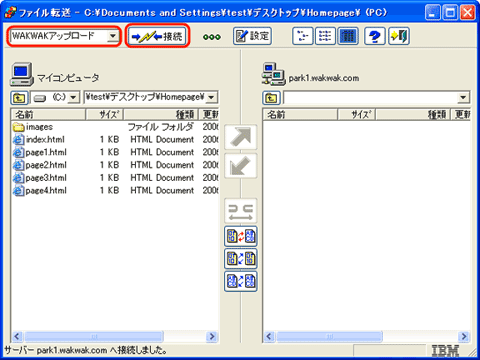
Task: Click local pane scroll-right arrow
Action: point(212,336)
